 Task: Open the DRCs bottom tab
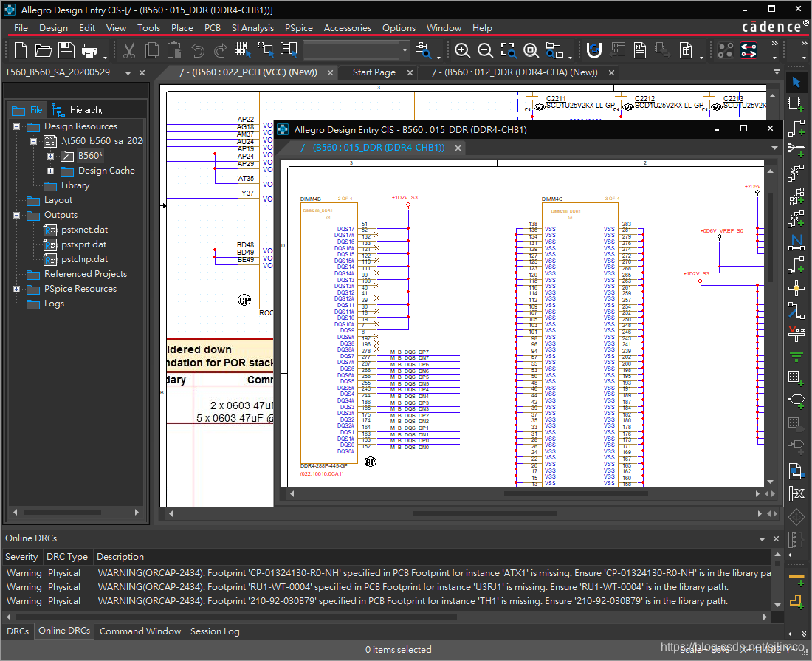(18, 631)
